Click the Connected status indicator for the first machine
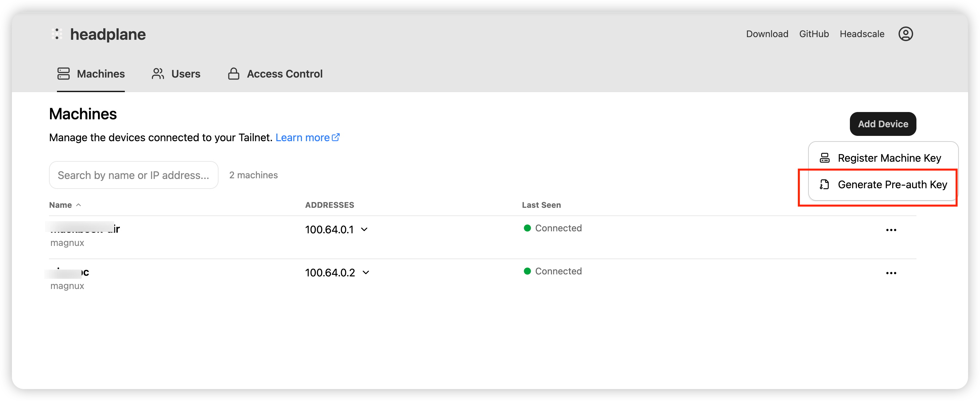The image size is (980, 401). pos(527,228)
